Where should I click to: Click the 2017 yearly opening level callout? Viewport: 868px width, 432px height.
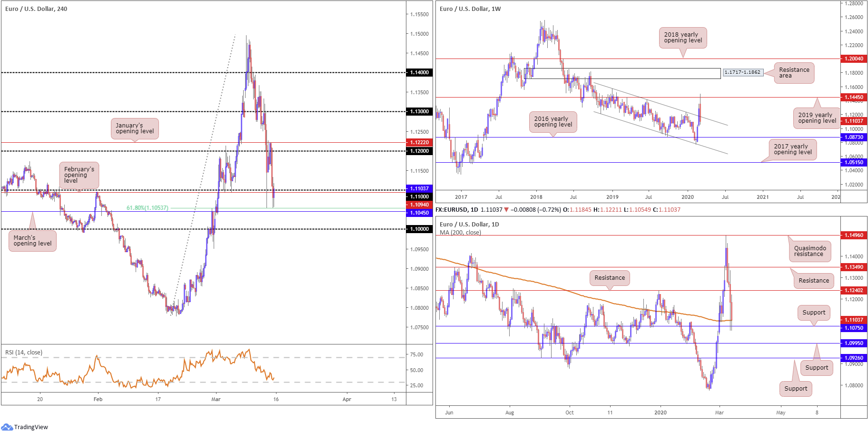coord(793,149)
